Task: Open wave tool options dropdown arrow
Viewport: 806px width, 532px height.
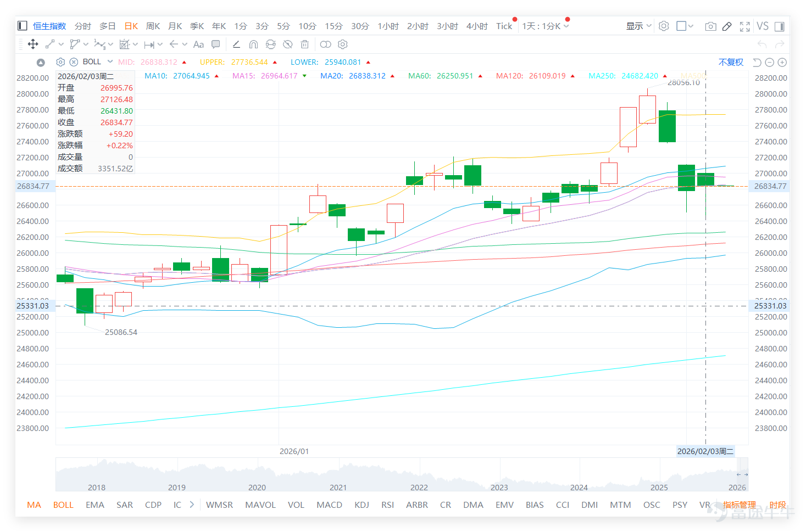Action: (x=110, y=44)
